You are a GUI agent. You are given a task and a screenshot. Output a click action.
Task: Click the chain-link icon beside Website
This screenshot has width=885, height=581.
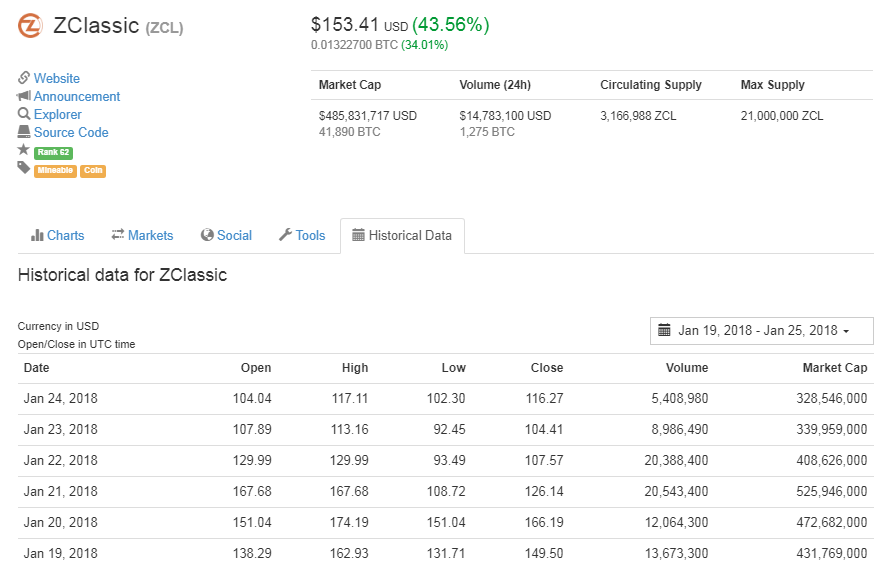pos(24,77)
